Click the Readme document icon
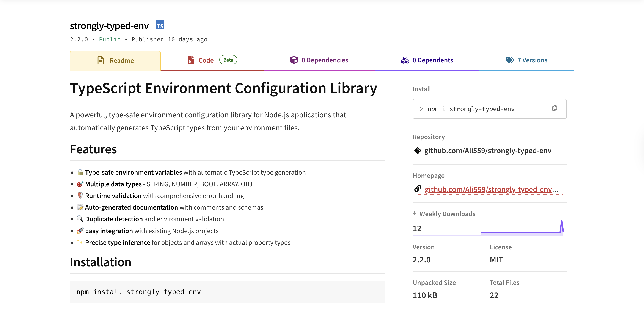 tap(101, 60)
